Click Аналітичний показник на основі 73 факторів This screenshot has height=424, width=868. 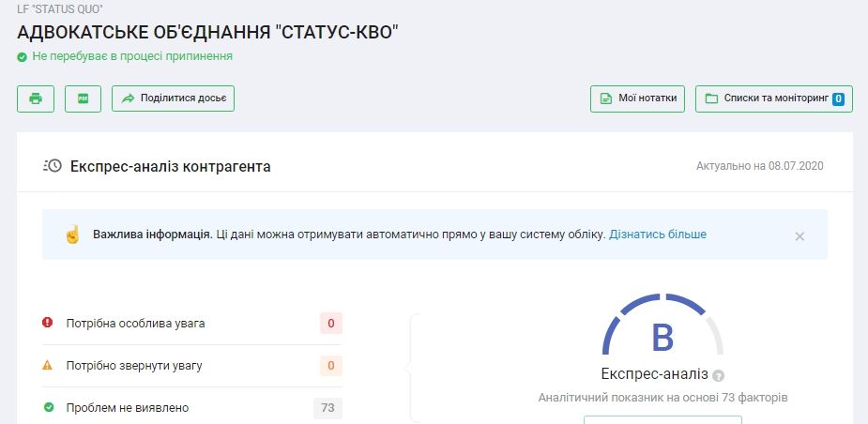click(662, 398)
